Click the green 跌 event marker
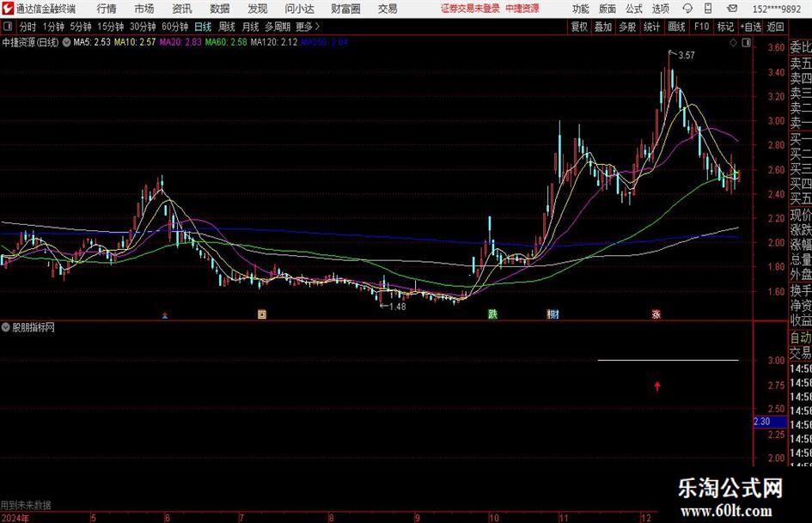812x523 pixels. point(492,313)
